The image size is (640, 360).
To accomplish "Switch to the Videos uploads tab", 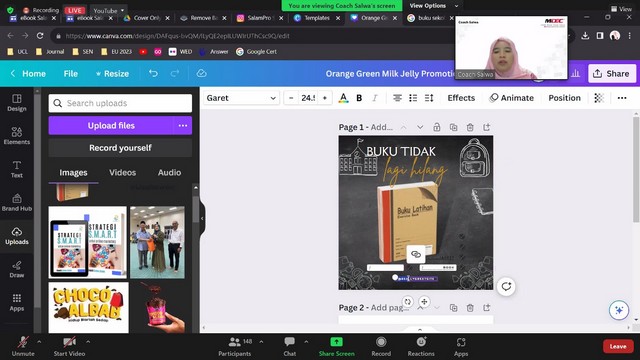I will [x=122, y=173].
